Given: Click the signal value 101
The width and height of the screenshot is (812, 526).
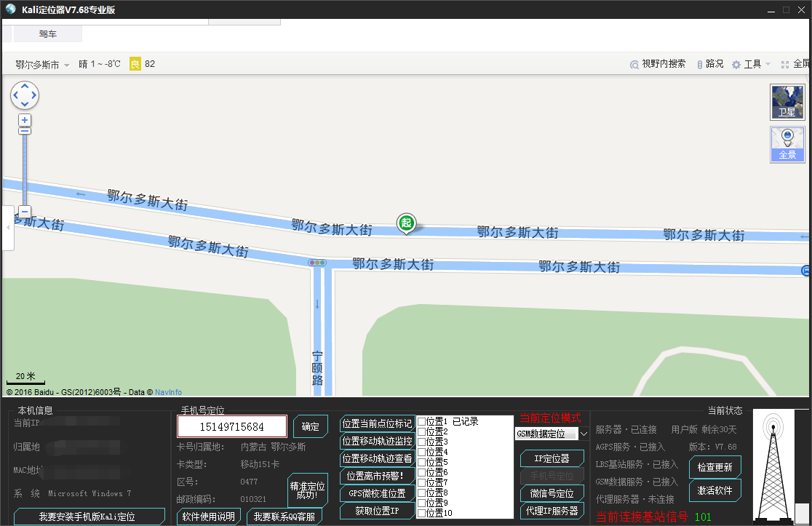Looking at the screenshot, I should coord(703,517).
